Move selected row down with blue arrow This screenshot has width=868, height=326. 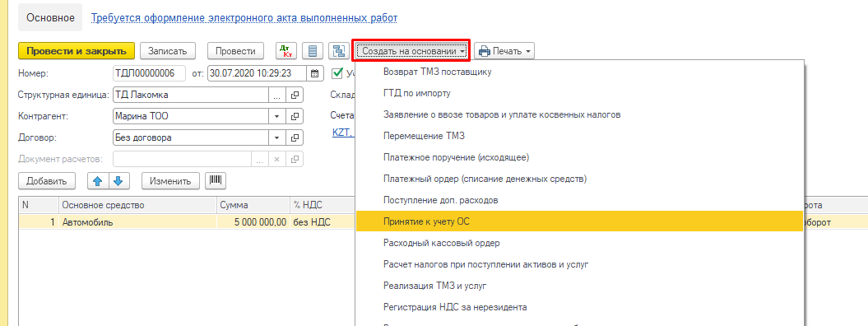pos(118,180)
